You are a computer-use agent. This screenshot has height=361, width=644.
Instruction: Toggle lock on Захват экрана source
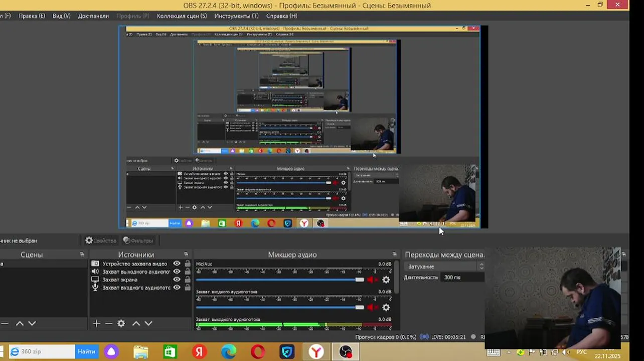(x=187, y=280)
